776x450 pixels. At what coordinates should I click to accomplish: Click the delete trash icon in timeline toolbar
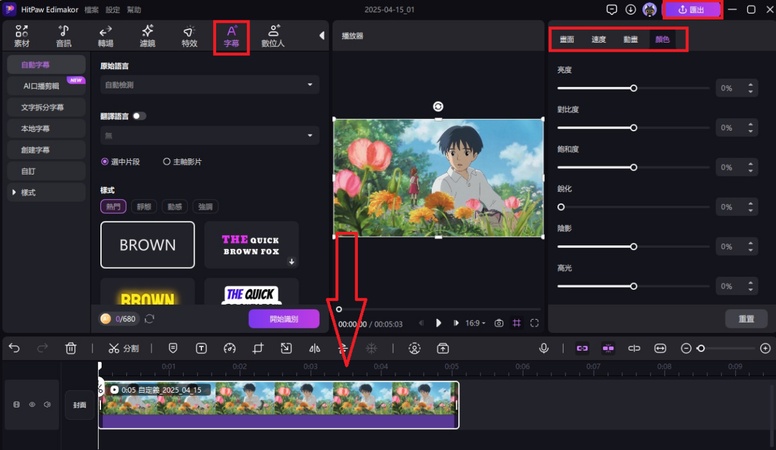point(71,348)
